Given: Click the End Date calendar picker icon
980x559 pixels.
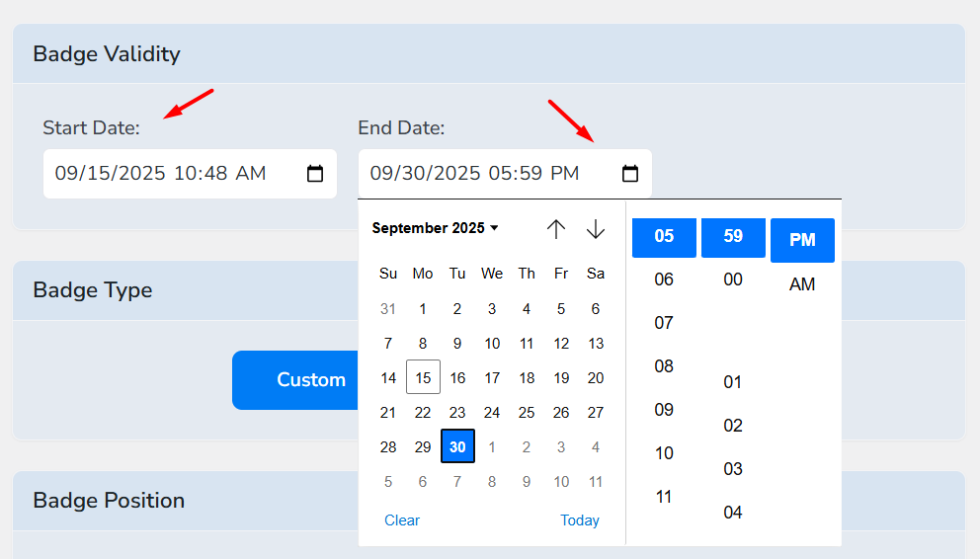Looking at the screenshot, I should [630, 174].
